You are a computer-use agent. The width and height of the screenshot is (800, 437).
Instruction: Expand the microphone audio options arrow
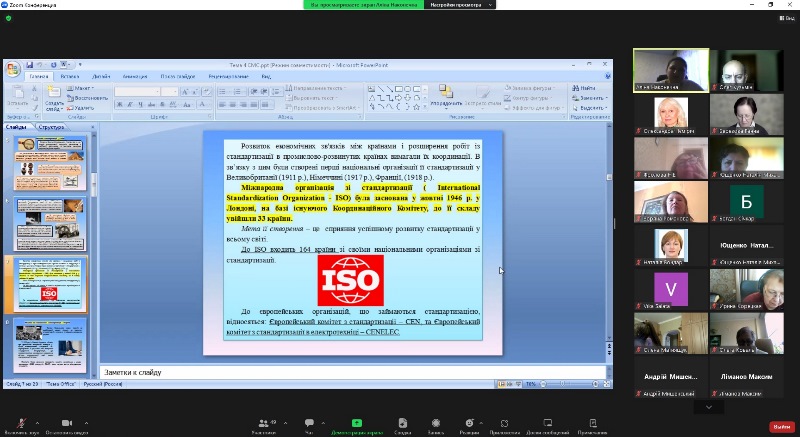tap(37, 422)
